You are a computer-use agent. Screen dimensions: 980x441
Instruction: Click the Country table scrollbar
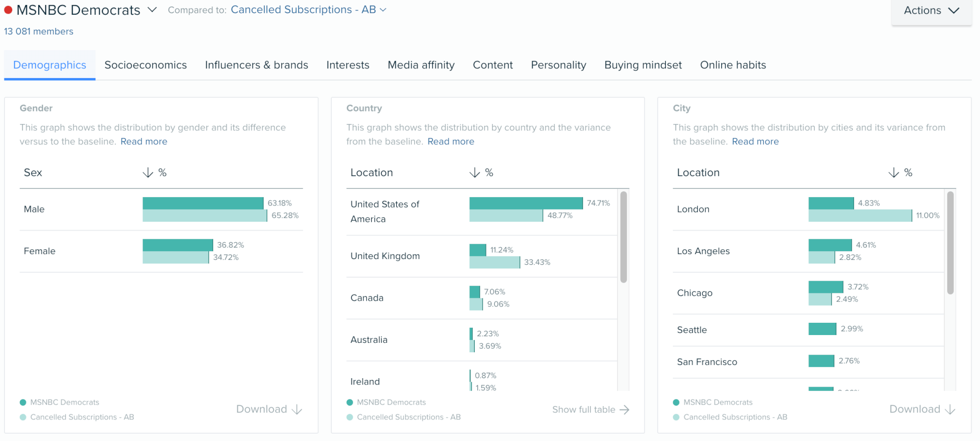pyautogui.click(x=623, y=238)
